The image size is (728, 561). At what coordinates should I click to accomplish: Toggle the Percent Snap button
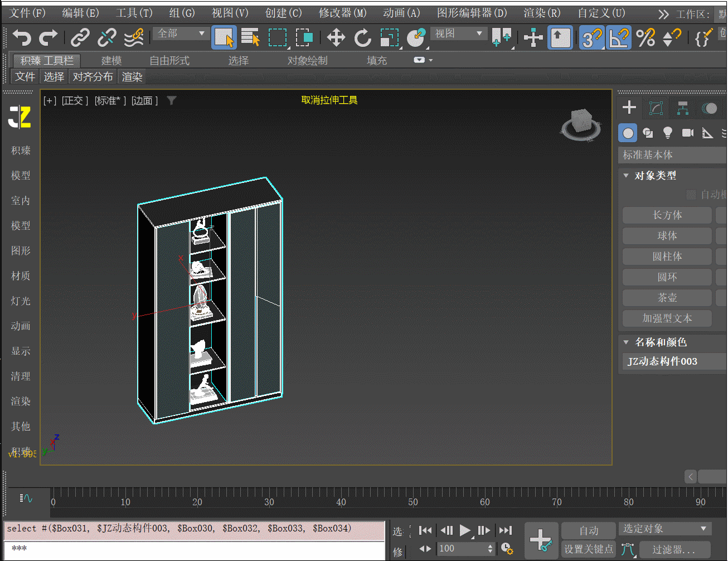(646, 37)
